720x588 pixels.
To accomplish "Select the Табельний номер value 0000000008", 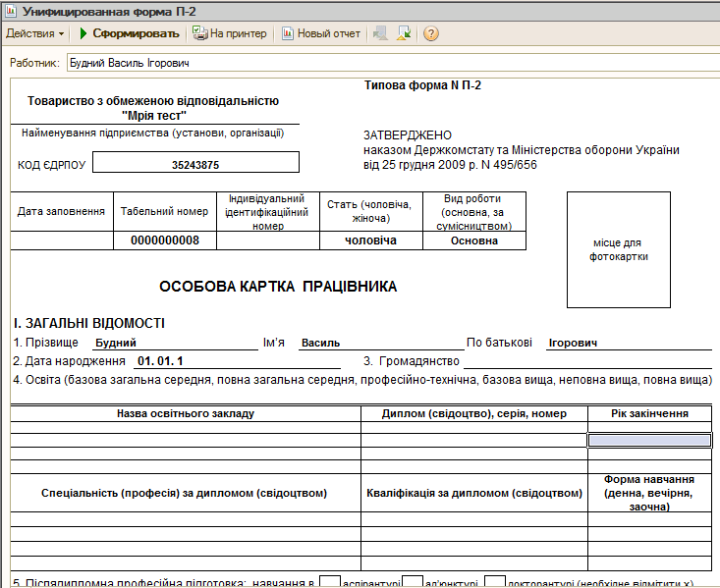I will click(x=165, y=241).
